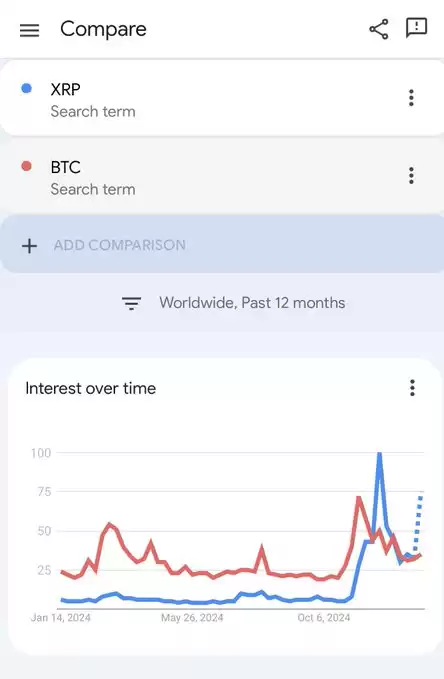Click the dotted blue forecast line
Viewport: 444px width, 679px height.
[x=418, y=523]
